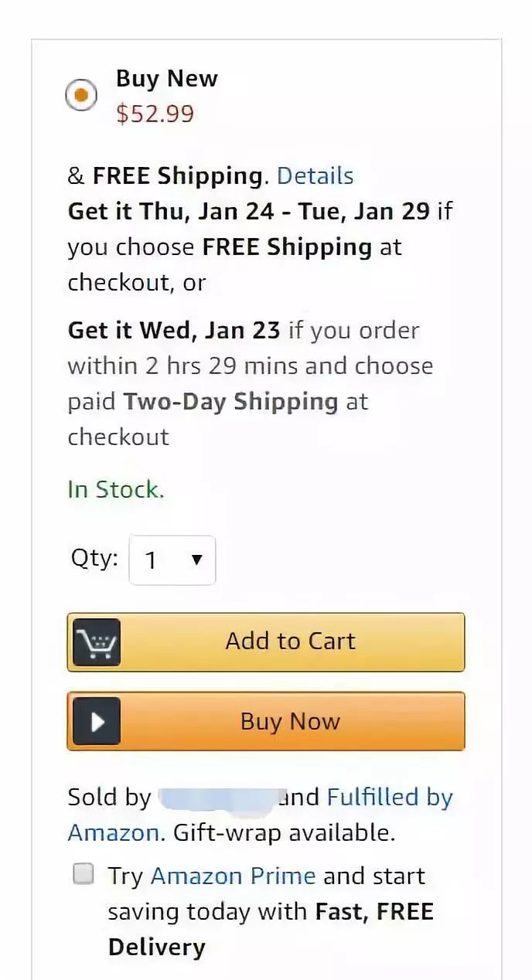Click the delivery date Get it Wed, Jan 23
Viewport: 532px width, 980px height.
(172, 330)
